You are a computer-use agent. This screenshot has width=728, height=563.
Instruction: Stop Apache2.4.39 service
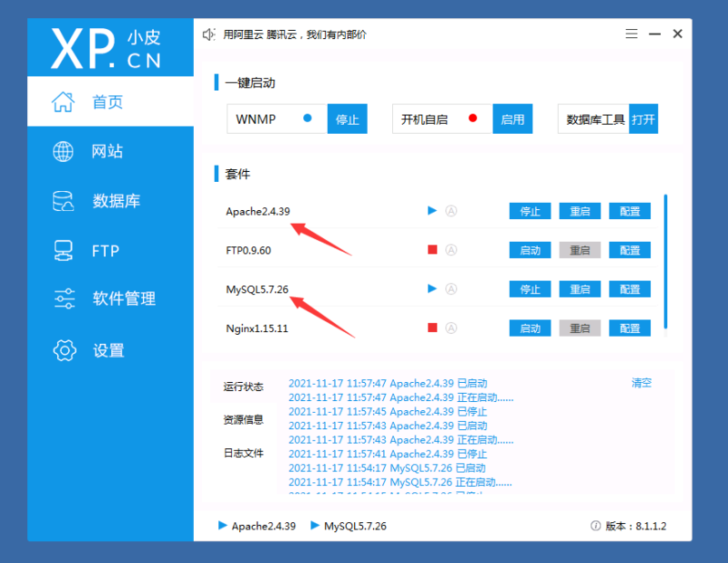(531, 211)
